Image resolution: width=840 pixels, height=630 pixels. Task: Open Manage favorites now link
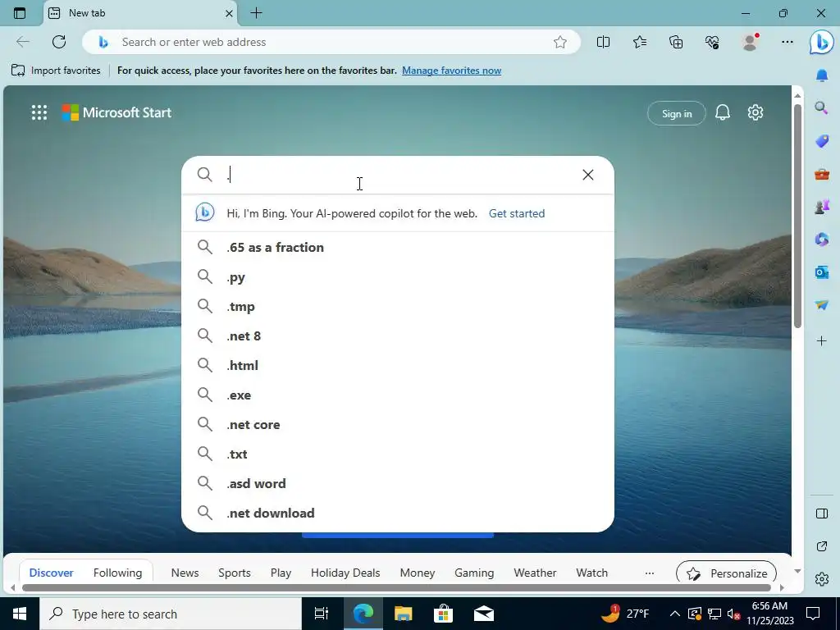pyautogui.click(x=452, y=71)
